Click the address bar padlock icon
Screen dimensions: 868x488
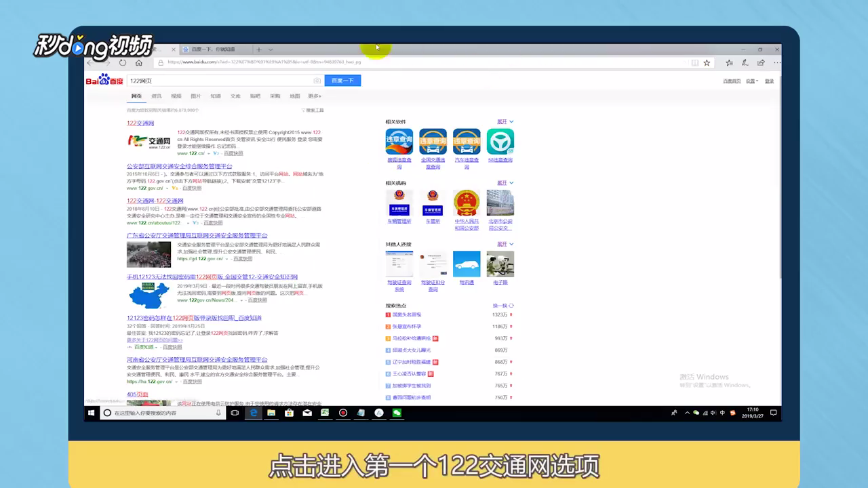[161, 62]
